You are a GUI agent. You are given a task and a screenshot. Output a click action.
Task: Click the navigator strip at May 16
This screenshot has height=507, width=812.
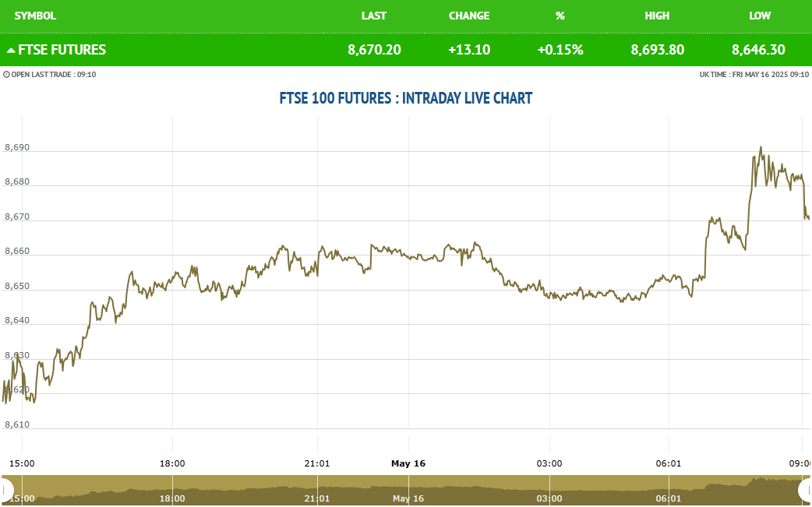tap(408, 498)
